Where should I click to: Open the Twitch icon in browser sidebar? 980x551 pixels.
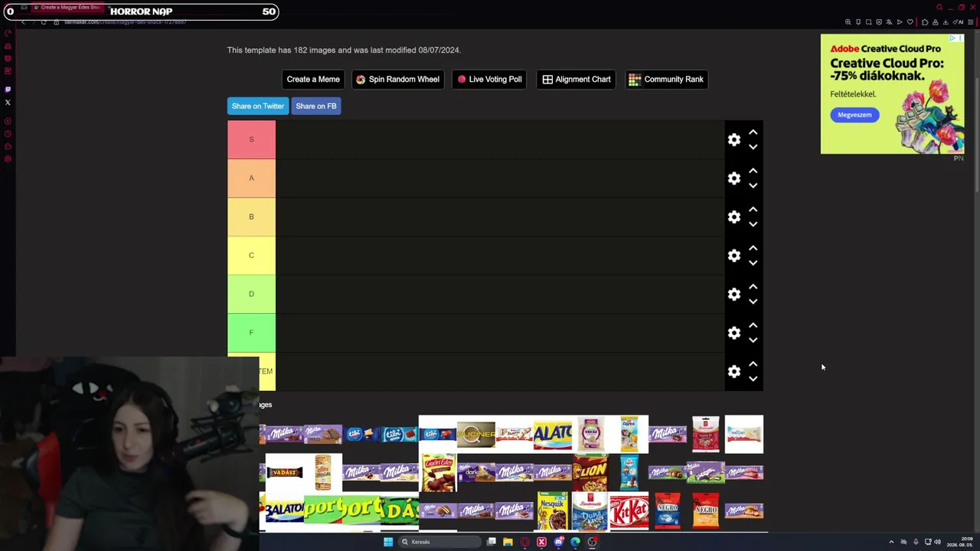pos(8,90)
